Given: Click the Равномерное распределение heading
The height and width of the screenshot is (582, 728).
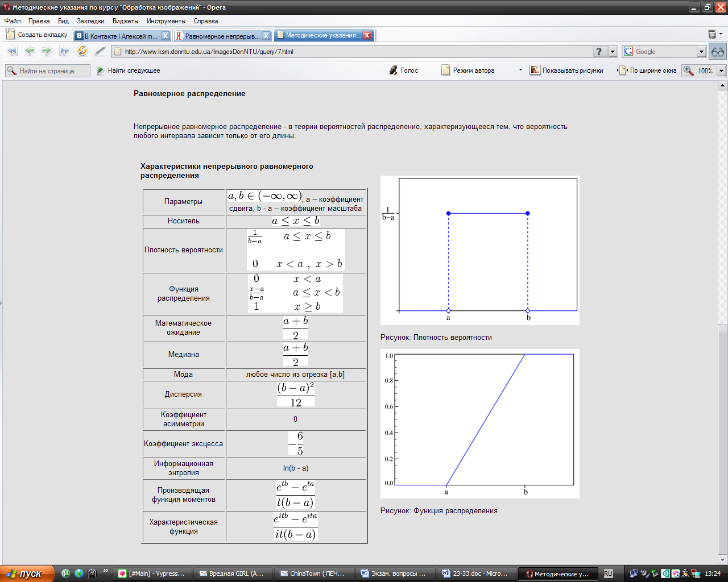Looking at the screenshot, I should [189, 93].
